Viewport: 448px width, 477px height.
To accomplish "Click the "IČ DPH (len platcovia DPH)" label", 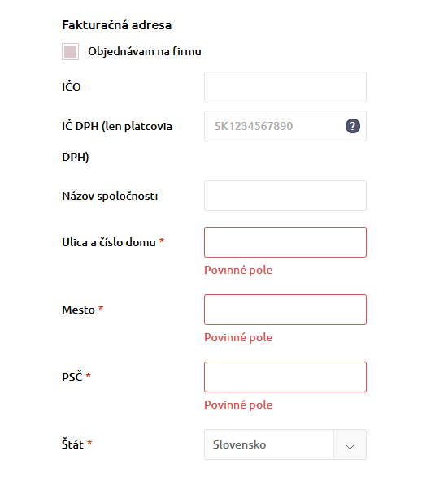I will [117, 141].
